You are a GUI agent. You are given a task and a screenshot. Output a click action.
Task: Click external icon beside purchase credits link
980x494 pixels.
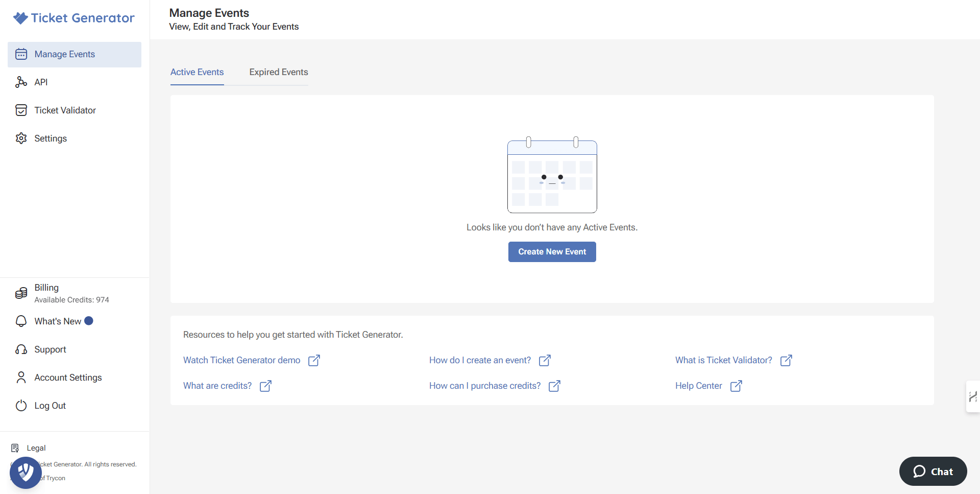coord(555,386)
